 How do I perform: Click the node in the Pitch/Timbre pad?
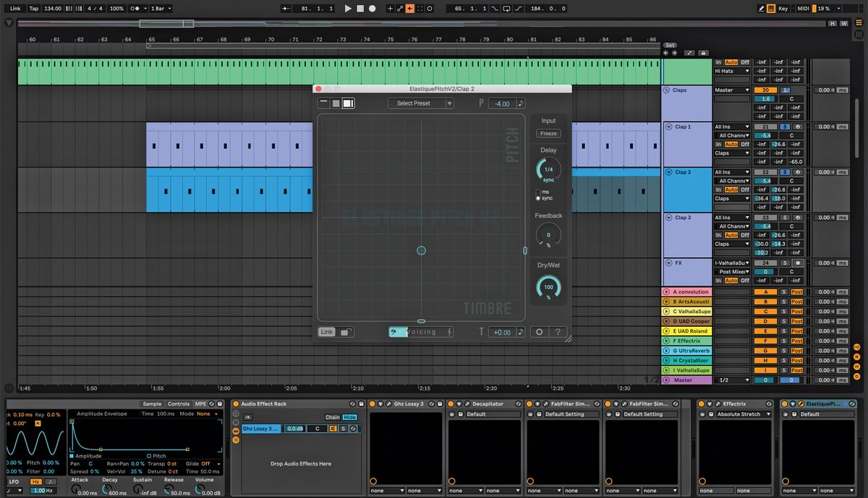[x=422, y=251]
